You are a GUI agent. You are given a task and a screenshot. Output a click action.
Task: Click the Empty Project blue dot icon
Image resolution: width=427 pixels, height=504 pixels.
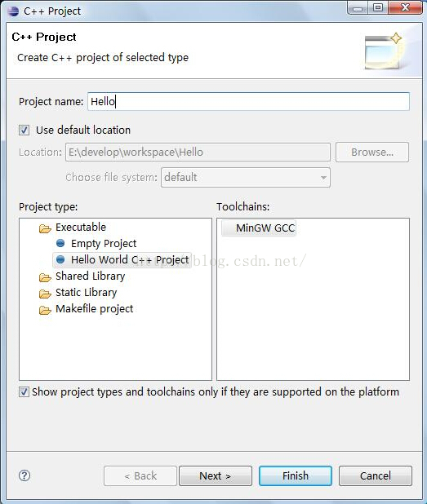pyautogui.click(x=60, y=243)
